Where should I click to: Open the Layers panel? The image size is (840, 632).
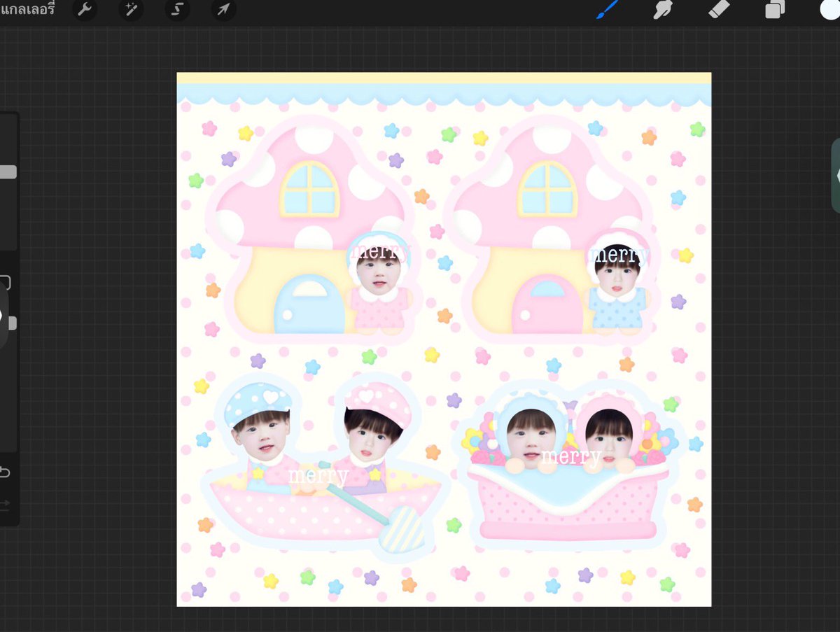(x=775, y=10)
